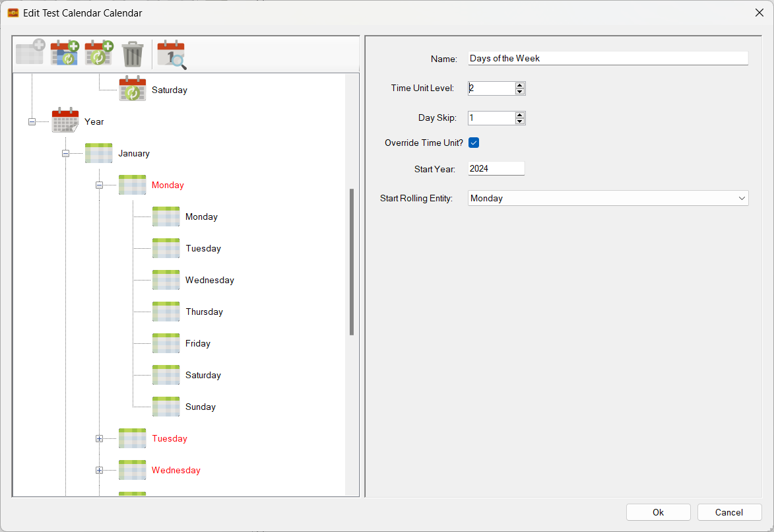Expand the red Tuesday tree node

[x=99, y=438]
